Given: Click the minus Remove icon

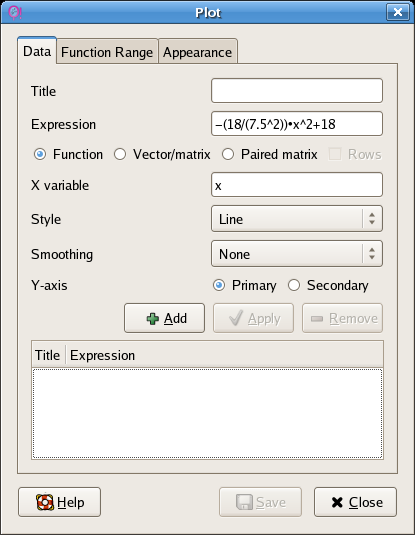Looking at the screenshot, I should [x=317, y=319].
